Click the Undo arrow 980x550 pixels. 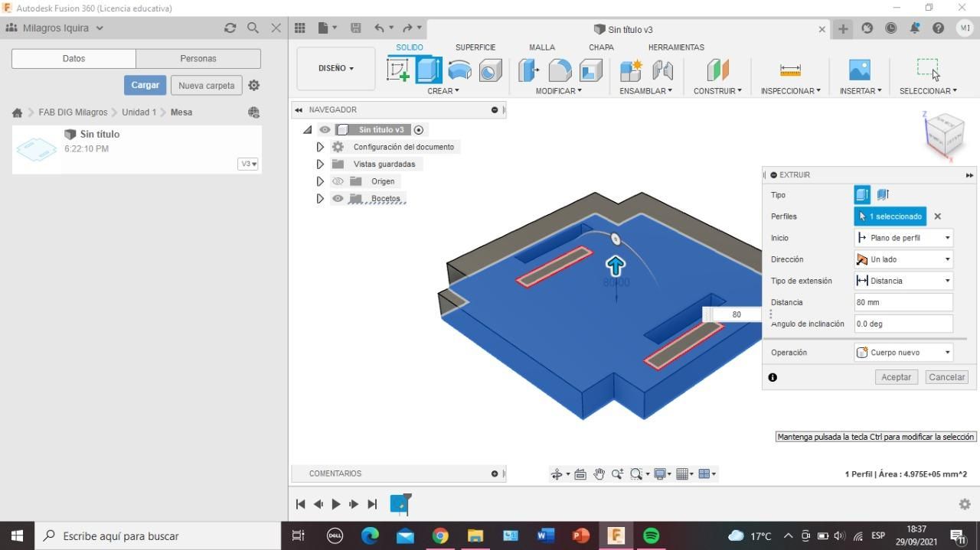379,28
